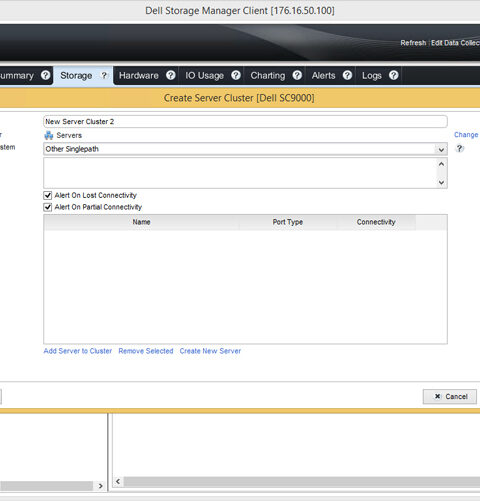Open help icon next to Hardware

click(171, 75)
